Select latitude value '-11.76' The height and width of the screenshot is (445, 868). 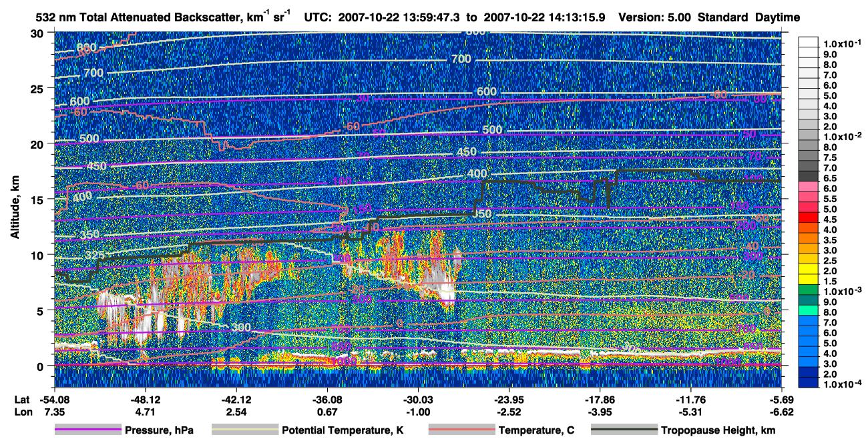point(691,401)
